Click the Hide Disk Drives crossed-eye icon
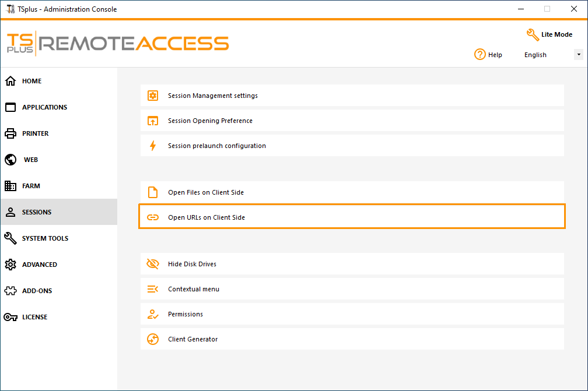Image resolution: width=588 pixels, height=391 pixels. pos(152,263)
